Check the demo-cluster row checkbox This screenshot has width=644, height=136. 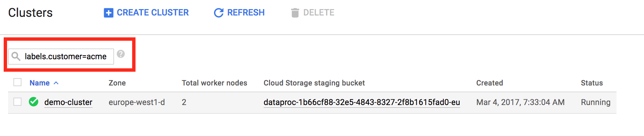coord(17,102)
